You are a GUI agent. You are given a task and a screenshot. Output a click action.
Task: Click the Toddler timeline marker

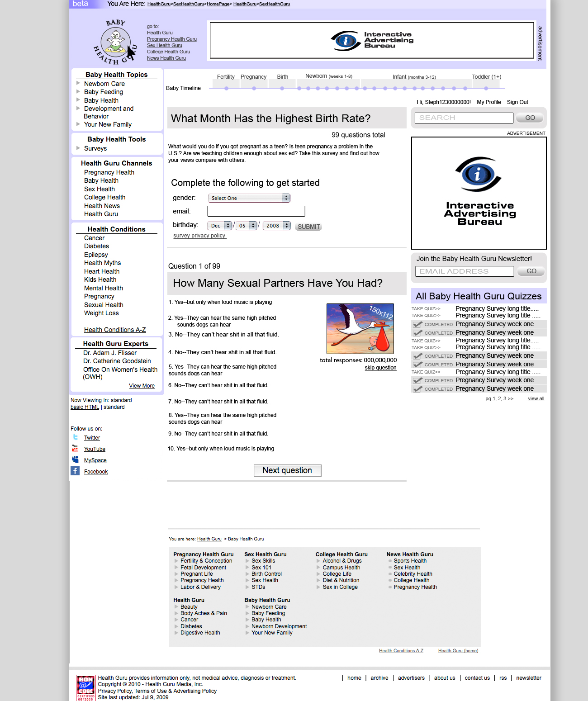pyautogui.click(x=486, y=88)
